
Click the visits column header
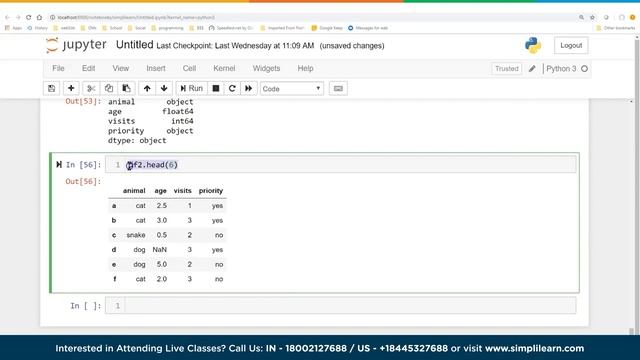coord(182,191)
